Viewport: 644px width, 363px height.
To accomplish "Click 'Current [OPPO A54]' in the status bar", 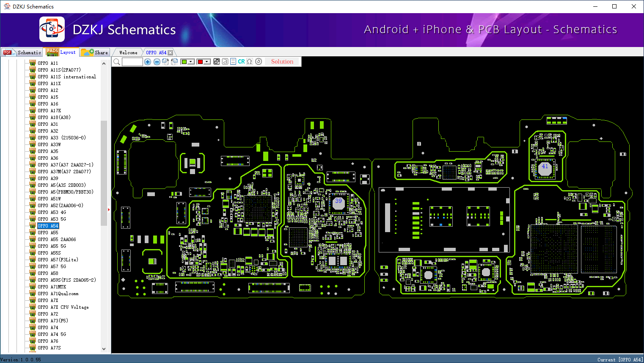I will 620,360.
